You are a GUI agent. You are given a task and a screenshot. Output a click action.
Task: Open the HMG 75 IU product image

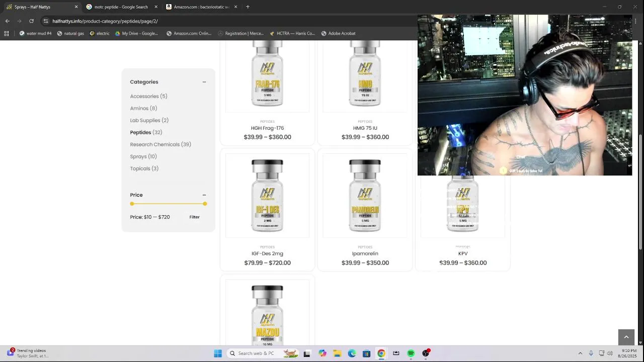[x=365, y=76]
